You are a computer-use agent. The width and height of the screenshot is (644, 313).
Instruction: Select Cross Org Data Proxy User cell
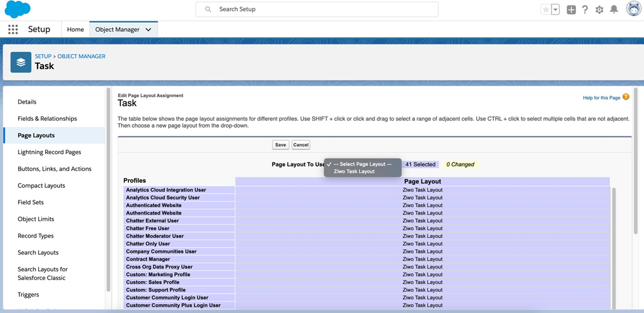tap(422, 267)
